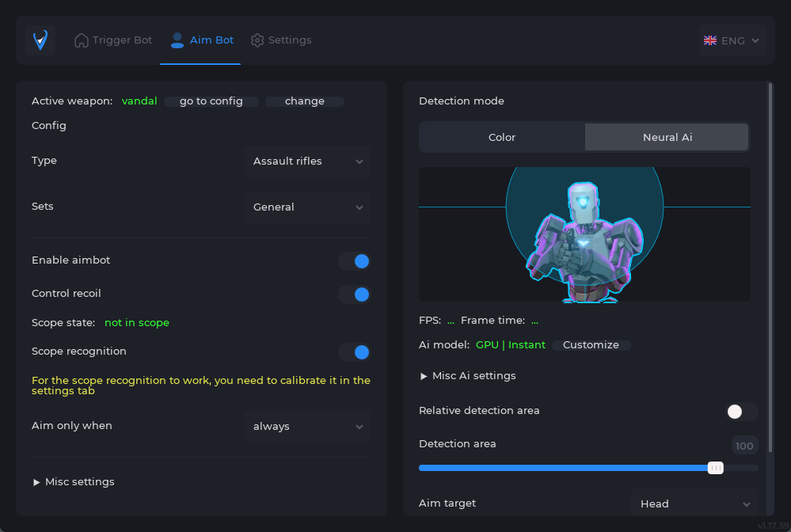Click the right panel vertical scrollbar
Viewport: 791px width, 532px height.
tap(770, 269)
